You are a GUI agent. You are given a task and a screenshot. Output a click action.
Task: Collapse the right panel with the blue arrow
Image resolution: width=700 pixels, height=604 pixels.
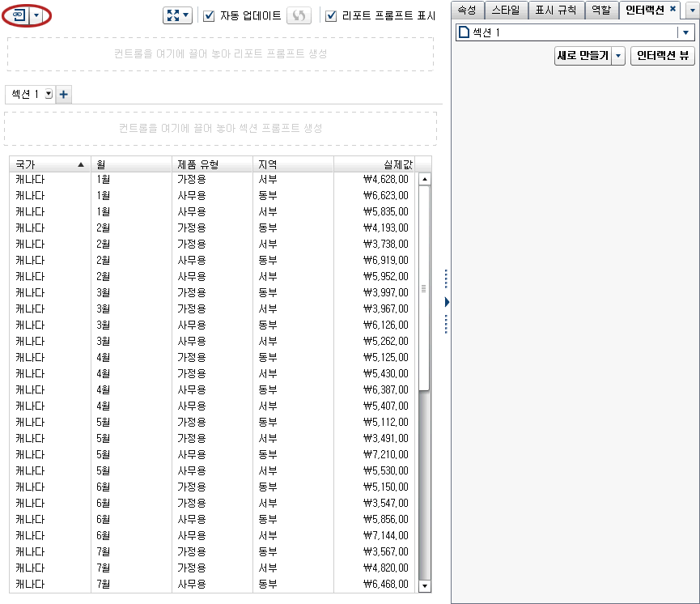pos(446,302)
